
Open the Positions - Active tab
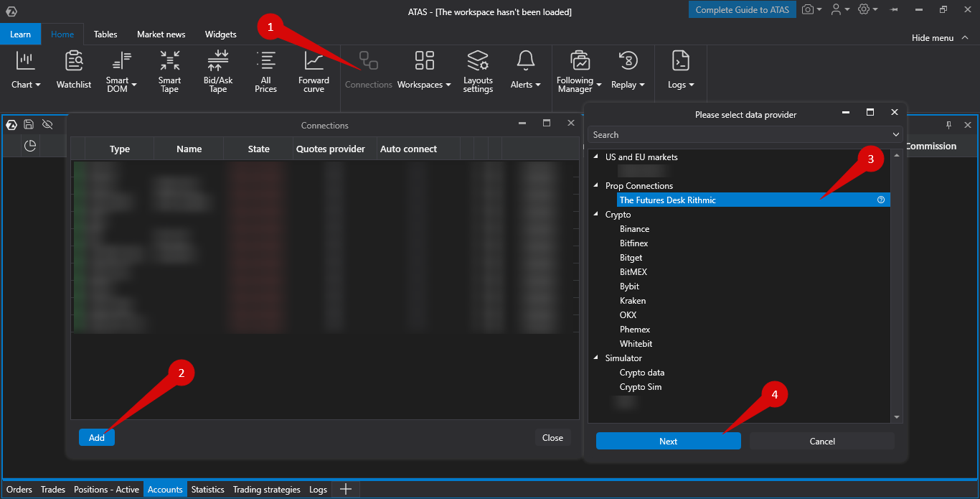106,490
